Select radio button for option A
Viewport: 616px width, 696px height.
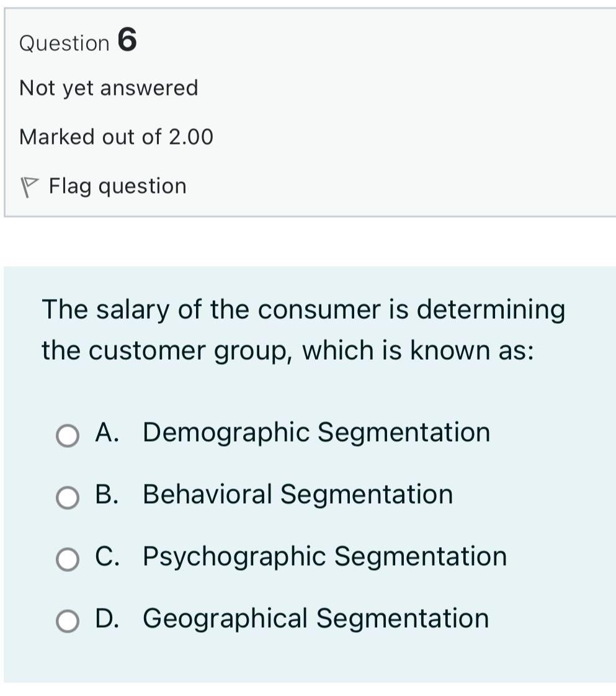68,435
